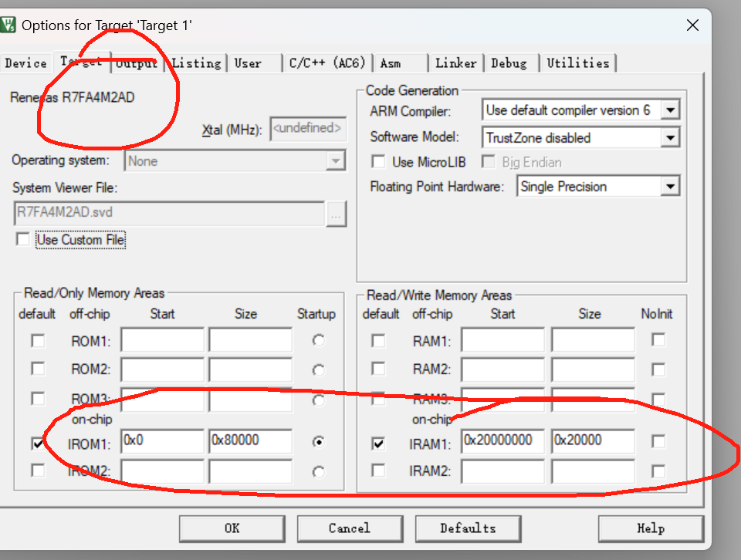The width and height of the screenshot is (741, 560).
Task: Enable NoInit for RAM1
Action: [x=658, y=339]
